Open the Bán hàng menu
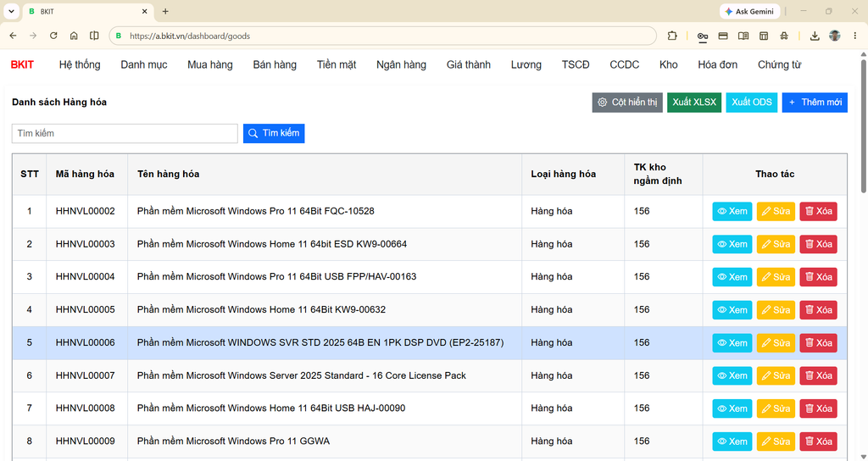 275,64
